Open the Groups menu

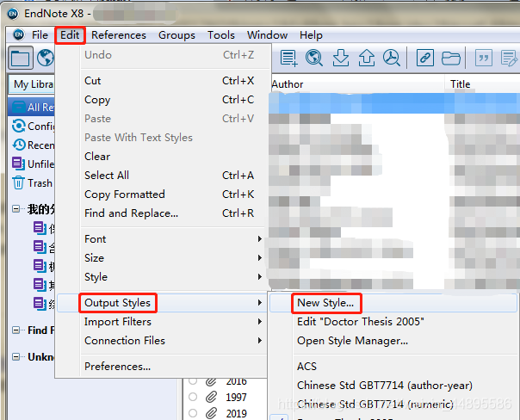tap(176, 34)
